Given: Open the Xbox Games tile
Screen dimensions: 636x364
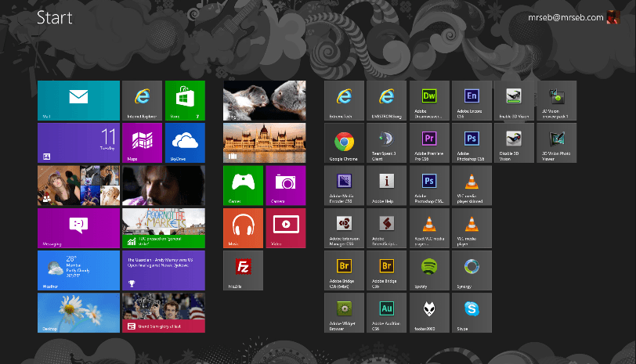Looking at the screenshot, I should 244,185.
